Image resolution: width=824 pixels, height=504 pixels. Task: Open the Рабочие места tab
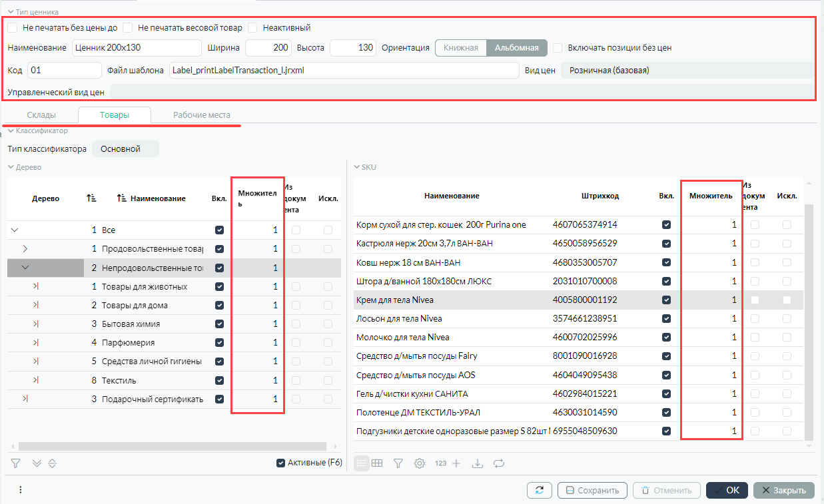(x=201, y=115)
